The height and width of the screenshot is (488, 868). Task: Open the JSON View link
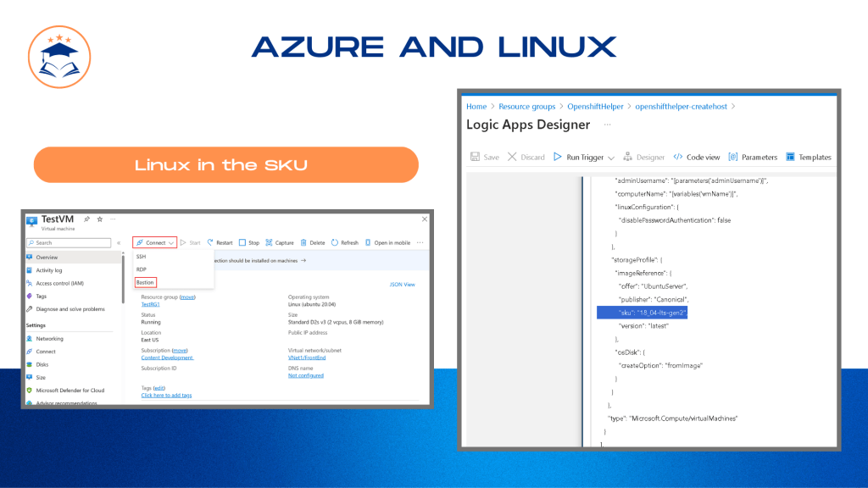(403, 285)
